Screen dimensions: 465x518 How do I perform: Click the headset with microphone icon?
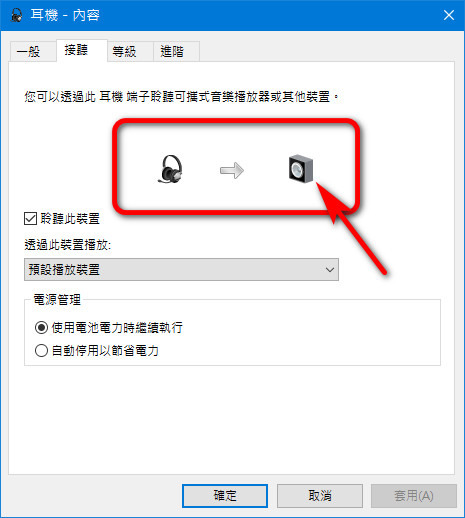(x=170, y=169)
